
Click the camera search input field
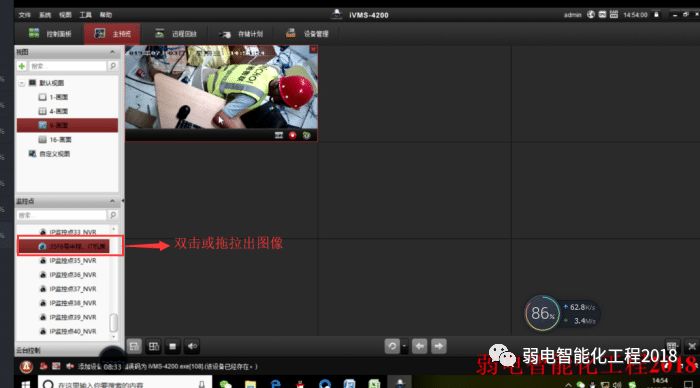click(x=62, y=215)
